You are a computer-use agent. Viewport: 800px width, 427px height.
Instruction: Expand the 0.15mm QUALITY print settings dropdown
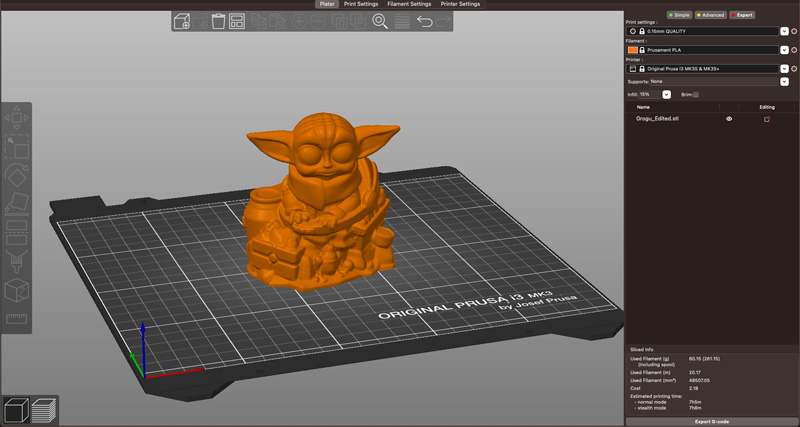[784, 31]
